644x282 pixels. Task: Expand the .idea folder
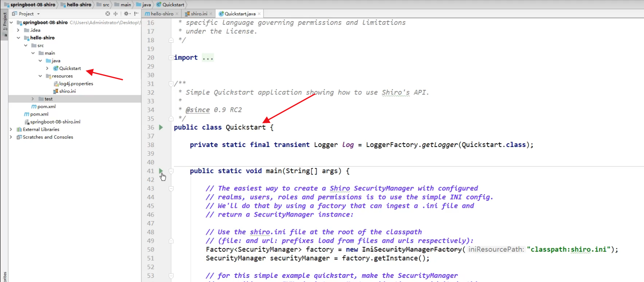coord(18,30)
